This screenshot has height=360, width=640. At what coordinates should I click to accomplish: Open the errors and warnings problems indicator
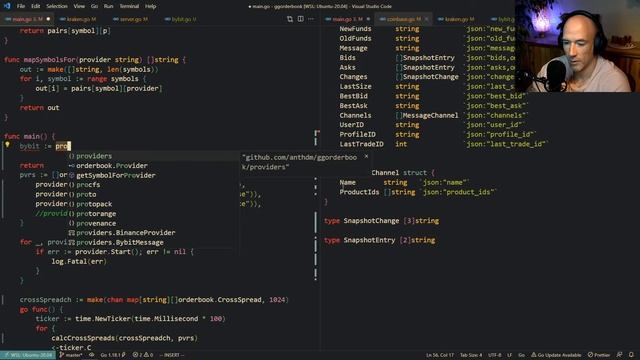click(x=143, y=355)
